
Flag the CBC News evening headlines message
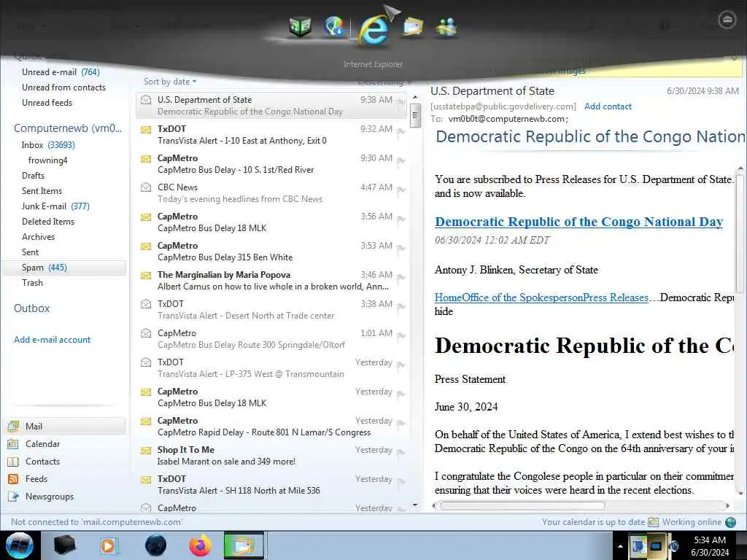point(401,190)
